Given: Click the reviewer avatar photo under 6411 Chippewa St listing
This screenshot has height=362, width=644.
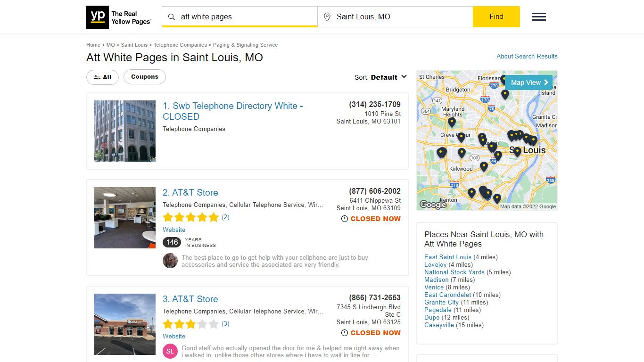Looking at the screenshot, I should coord(170,261).
